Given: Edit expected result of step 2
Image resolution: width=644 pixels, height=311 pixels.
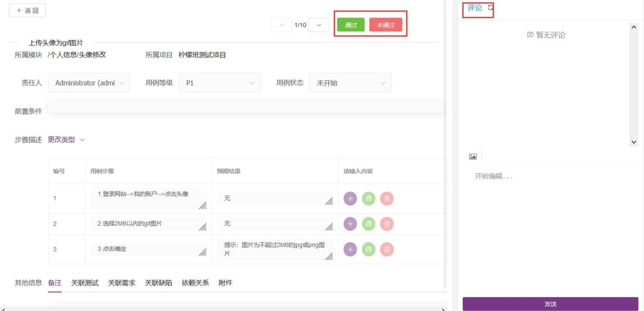Looking at the screenshot, I should 275,224.
